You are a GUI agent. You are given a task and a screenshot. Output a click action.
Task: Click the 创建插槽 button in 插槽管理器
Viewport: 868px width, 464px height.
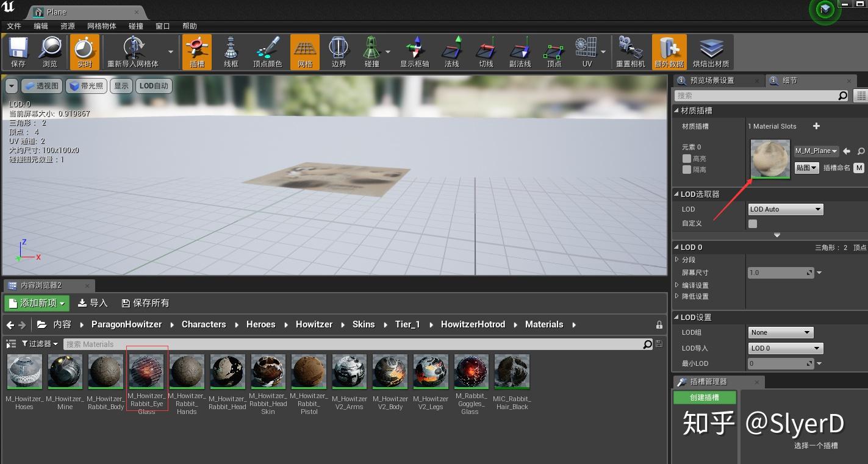point(705,397)
